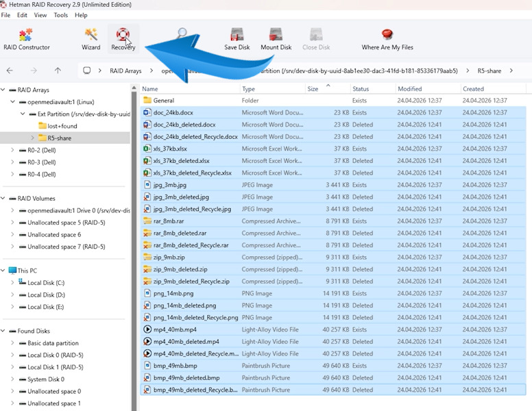Select Local Disk (E:) in tree

click(45, 307)
